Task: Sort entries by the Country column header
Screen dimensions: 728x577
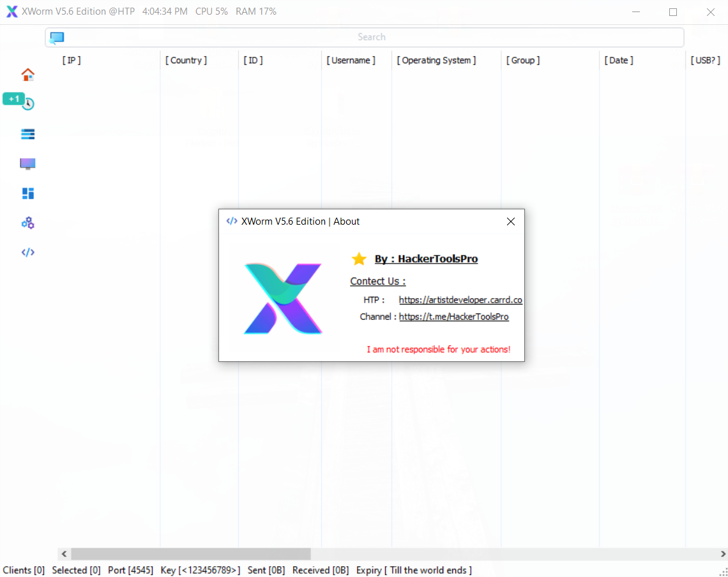Action: [x=185, y=60]
